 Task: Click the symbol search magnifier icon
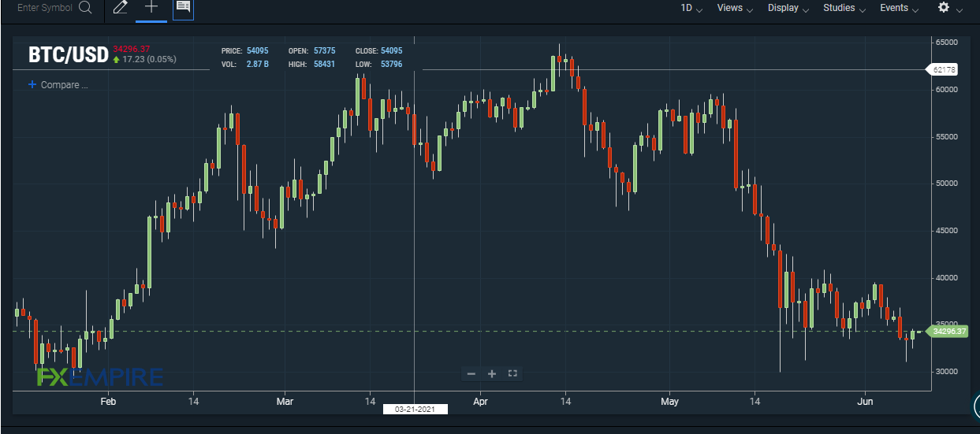point(85,8)
